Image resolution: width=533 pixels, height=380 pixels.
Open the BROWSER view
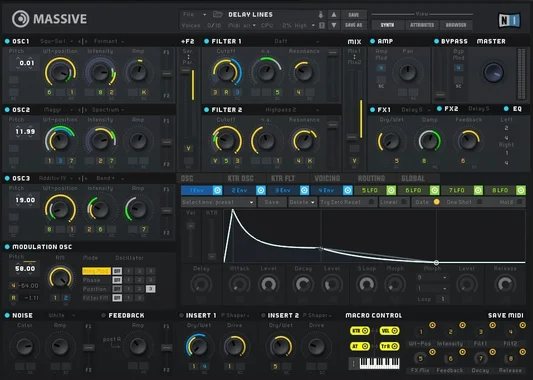[x=456, y=25]
